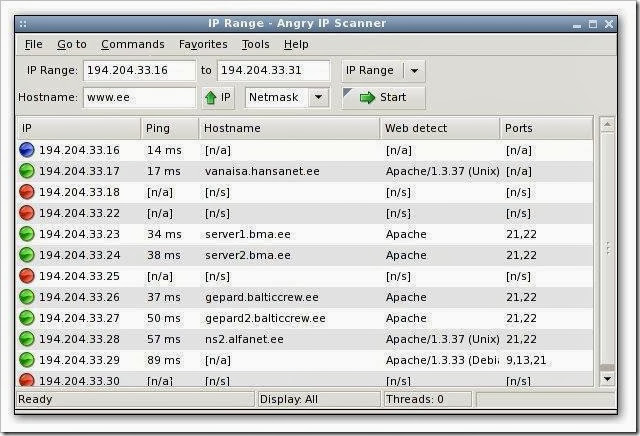Open the feeder selection arrow next to IP Range
Screen dimensions: 640x436
pyautogui.click(x=414, y=71)
